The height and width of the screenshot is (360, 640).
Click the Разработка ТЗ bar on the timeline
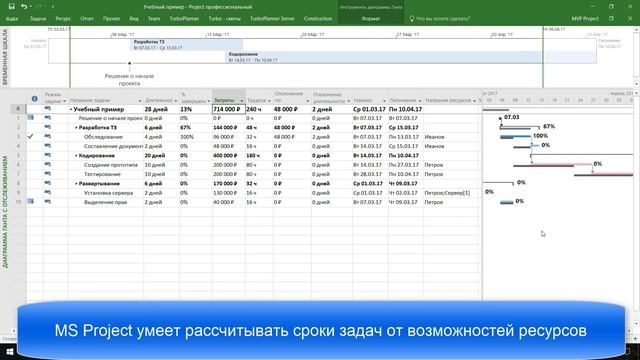(187, 45)
